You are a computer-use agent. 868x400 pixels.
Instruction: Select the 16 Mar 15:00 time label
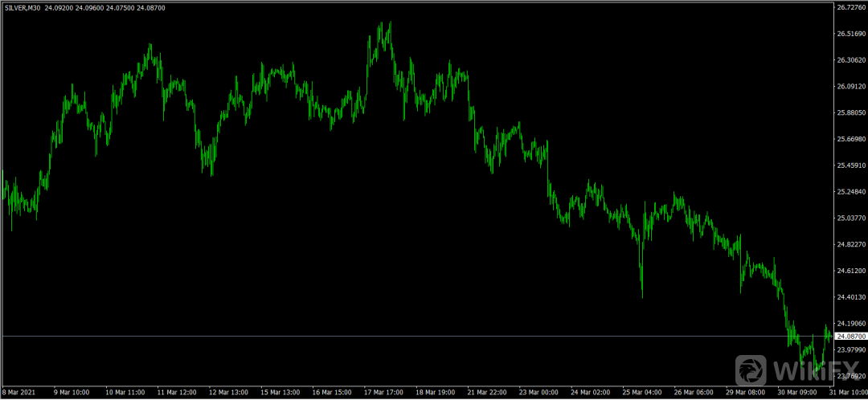(x=330, y=393)
